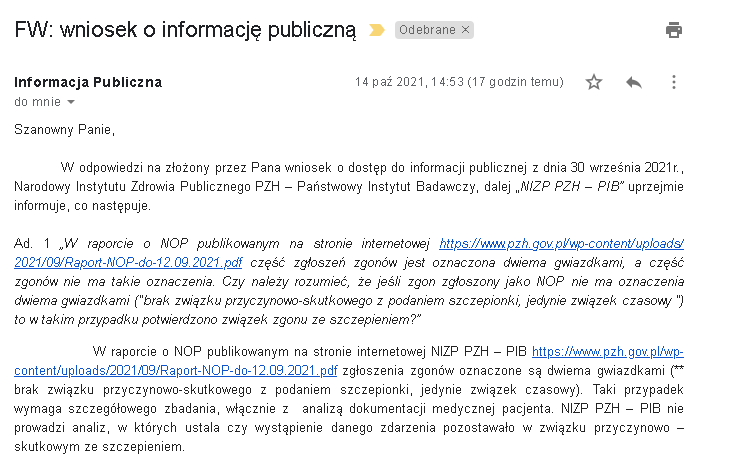Open the report link in the NIZP PZH answer paragraph
This screenshot has height=476, width=736.
(608, 351)
